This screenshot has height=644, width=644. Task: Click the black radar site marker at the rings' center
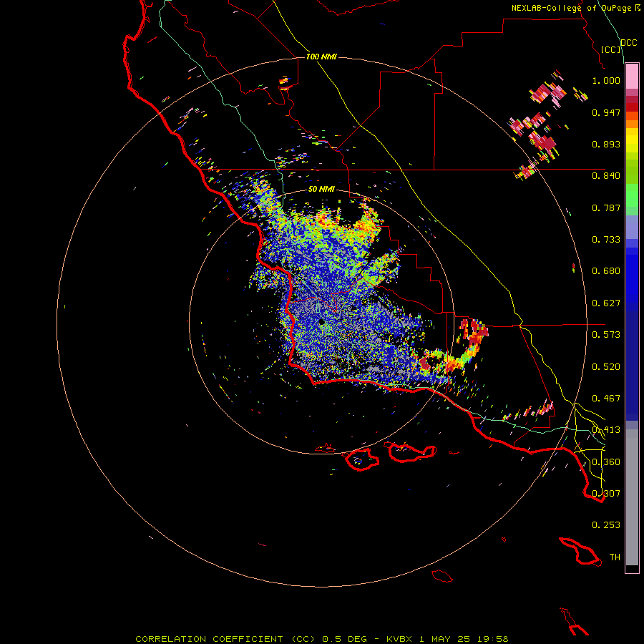(321, 321)
